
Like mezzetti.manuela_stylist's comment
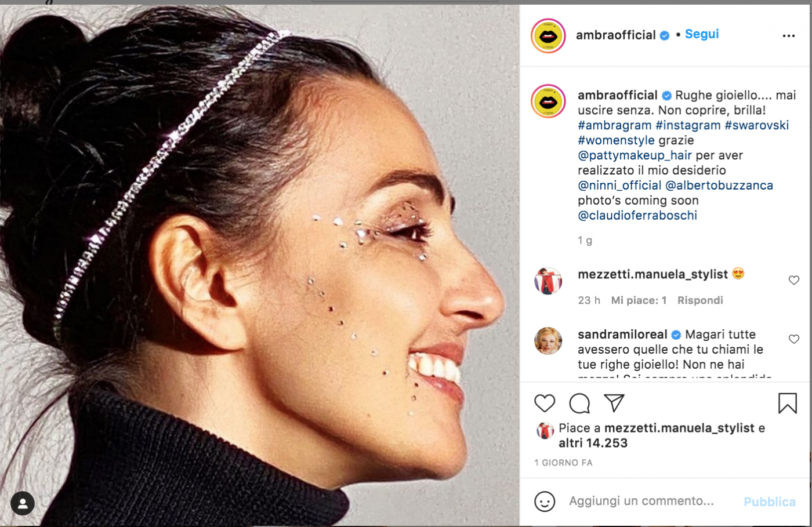pyautogui.click(x=794, y=280)
